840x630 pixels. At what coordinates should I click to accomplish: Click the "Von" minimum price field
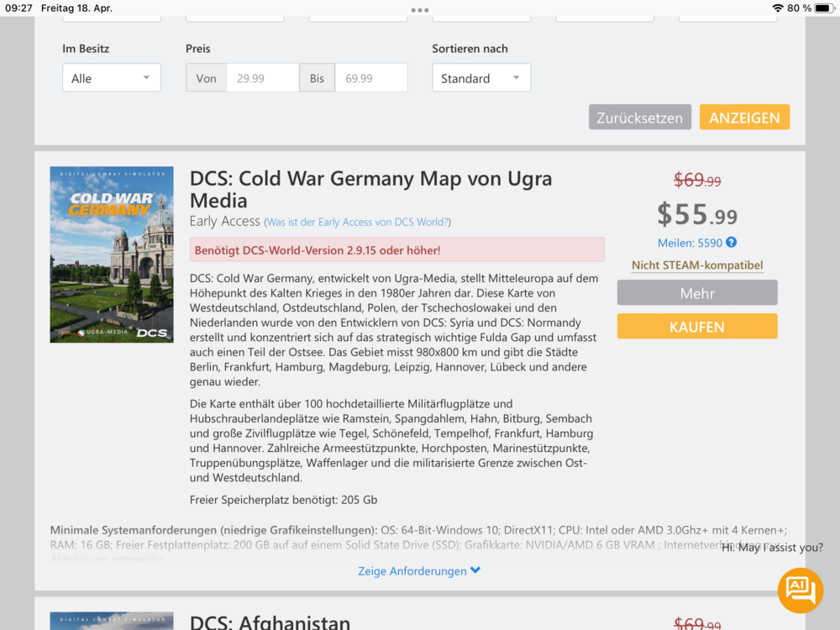click(262, 78)
